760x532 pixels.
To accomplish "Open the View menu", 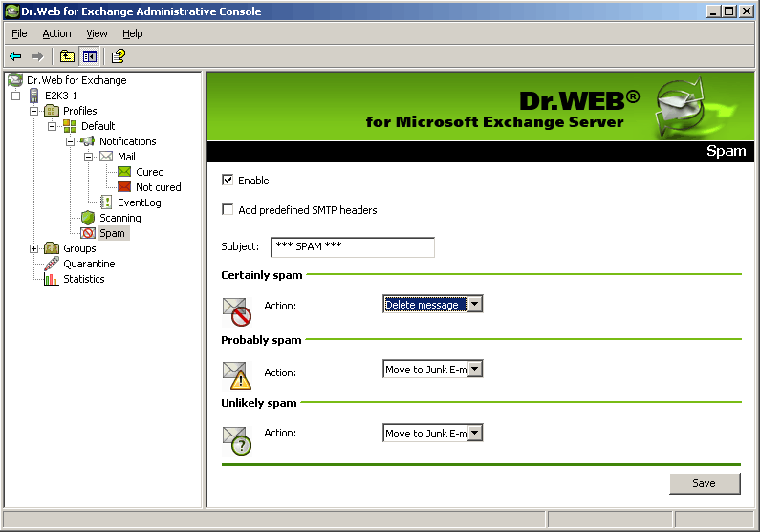I will point(97,33).
